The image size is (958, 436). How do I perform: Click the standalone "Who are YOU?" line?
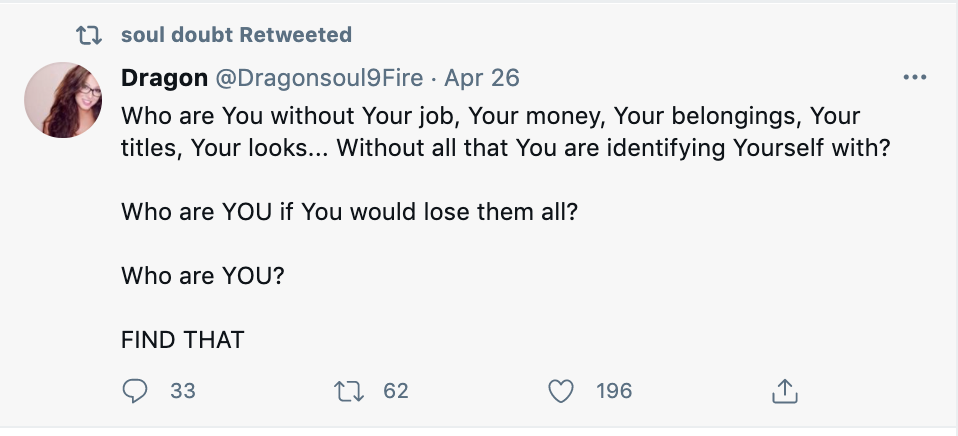[203, 276]
